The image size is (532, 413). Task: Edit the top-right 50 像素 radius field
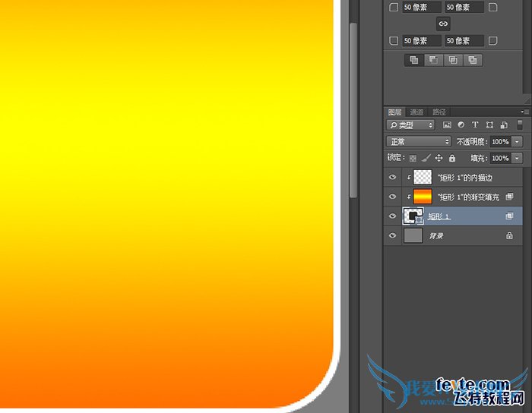(464, 7)
